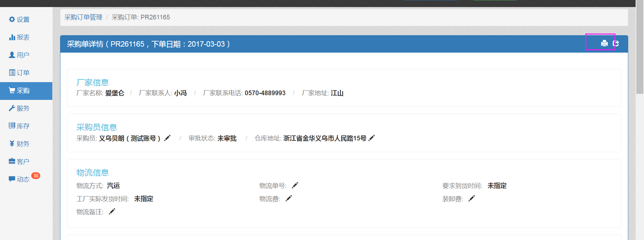Click the shopping cart icon

pos(12,90)
